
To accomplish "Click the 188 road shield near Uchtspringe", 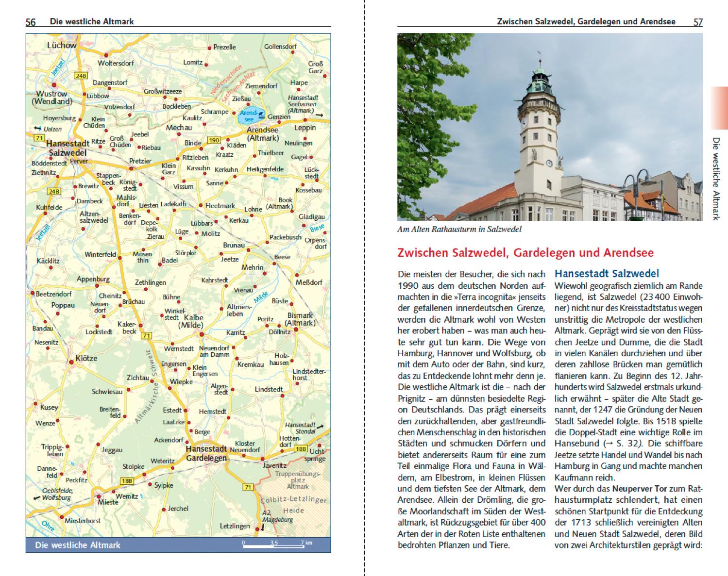I will (x=301, y=449).
